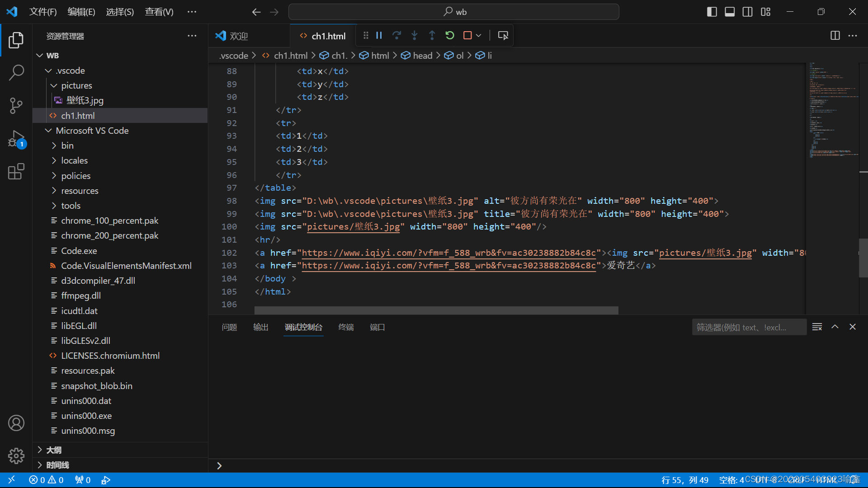
Task: Toggle the secondary side bar
Action: 748,12
